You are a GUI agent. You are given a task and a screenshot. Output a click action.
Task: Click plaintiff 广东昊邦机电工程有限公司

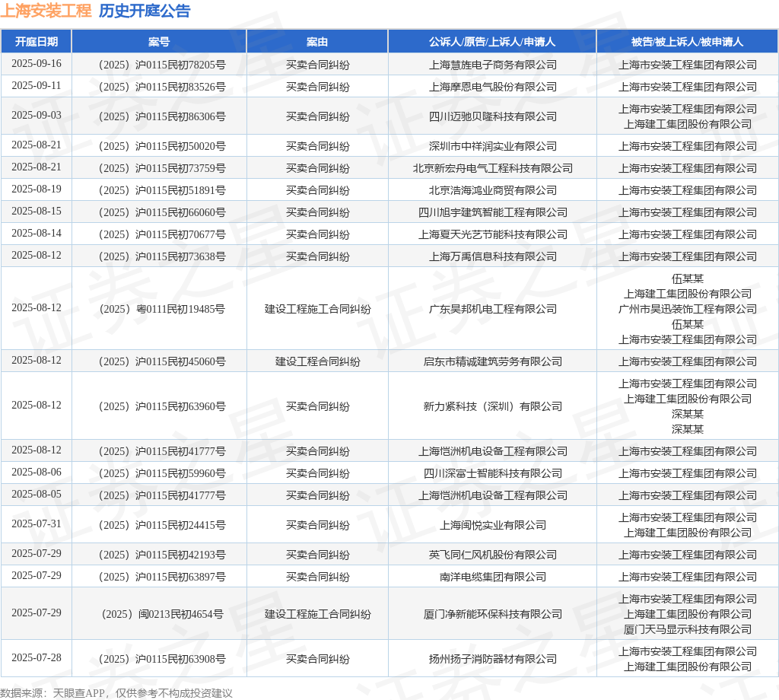pyautogui.click(x=492, y=310)
